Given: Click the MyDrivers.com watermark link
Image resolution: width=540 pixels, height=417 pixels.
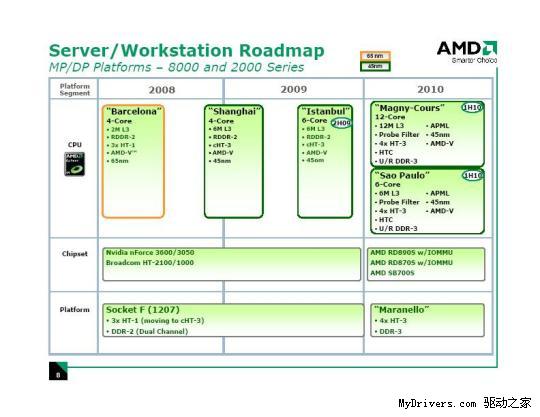Looking at the screenshot, I should pos(465,403).
